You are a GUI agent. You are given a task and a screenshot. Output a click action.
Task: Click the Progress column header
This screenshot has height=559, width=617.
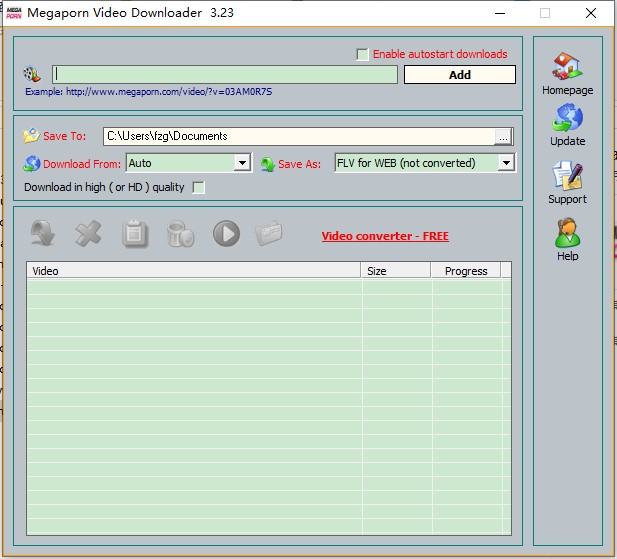(x=466, y=271)
